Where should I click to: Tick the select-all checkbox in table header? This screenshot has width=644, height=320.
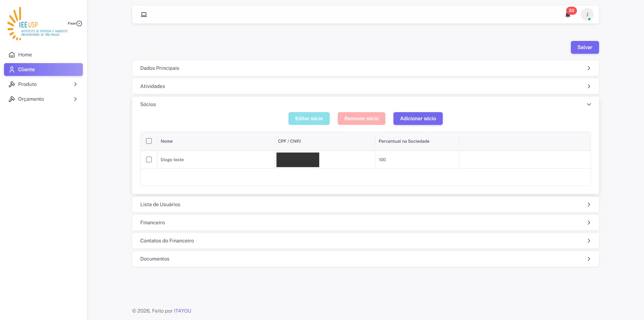point(149,141)
